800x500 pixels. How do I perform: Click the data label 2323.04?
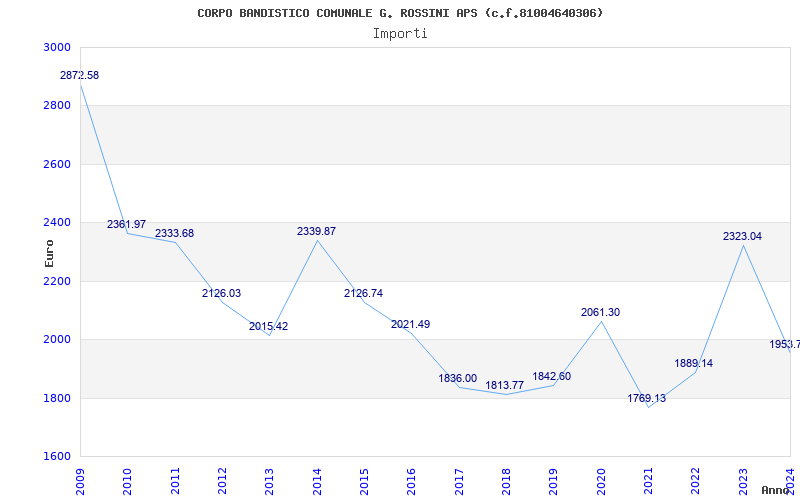742,236
